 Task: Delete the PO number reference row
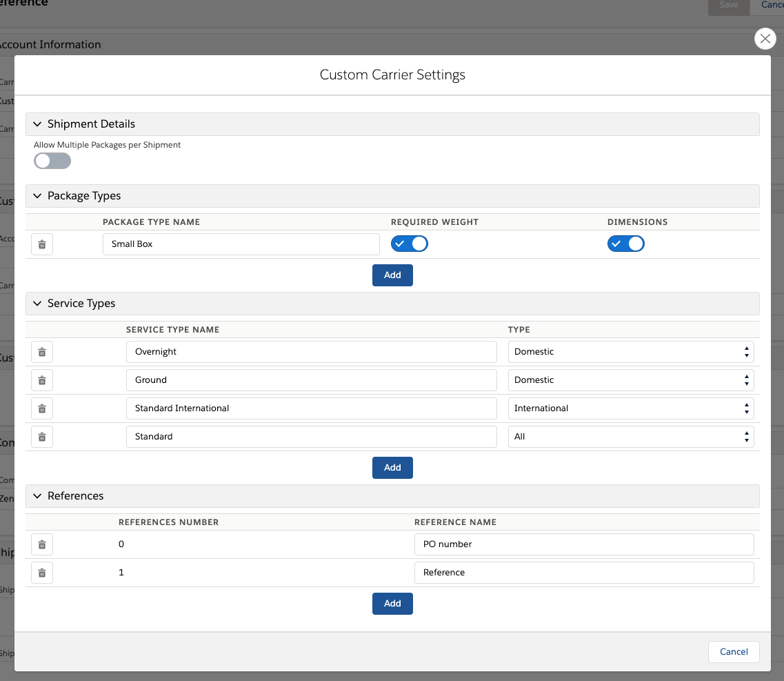click(42, 544)
